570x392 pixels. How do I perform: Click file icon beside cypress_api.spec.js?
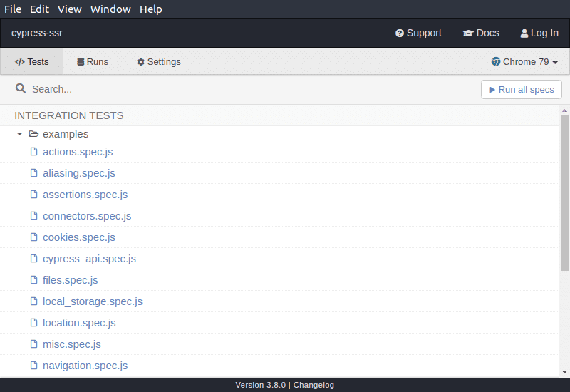[33, 258]
